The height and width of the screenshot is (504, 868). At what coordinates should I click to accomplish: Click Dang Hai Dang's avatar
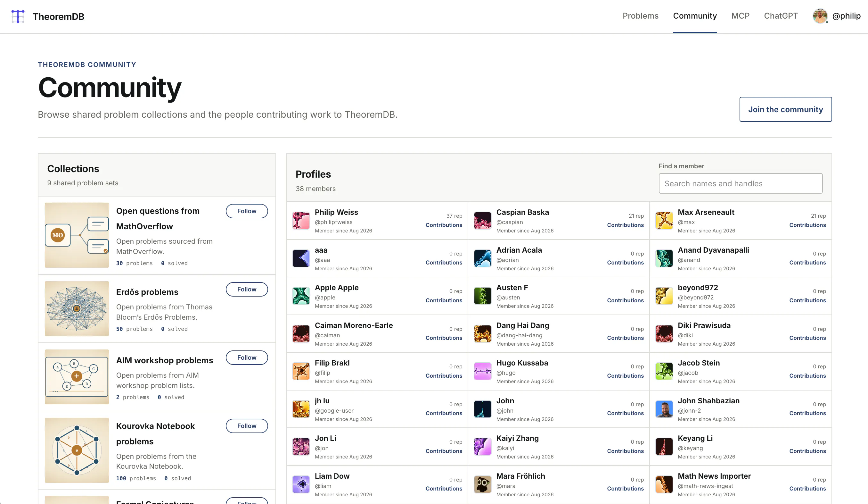[x=482, y=334]
